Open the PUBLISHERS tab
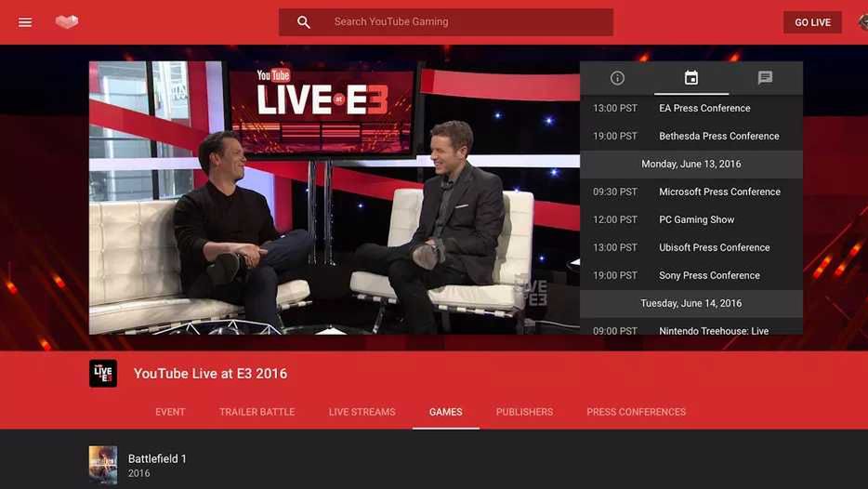This screenshot has width=868, height=489. [x=524, y=412]
